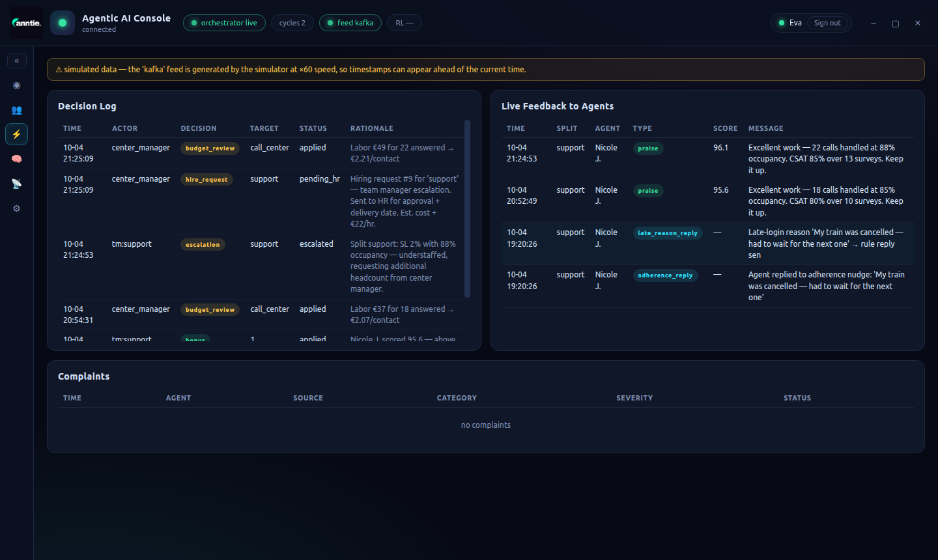Click the simulated data warning banner
The height and width of the screenshot is (560, 938).
point(486,70)
